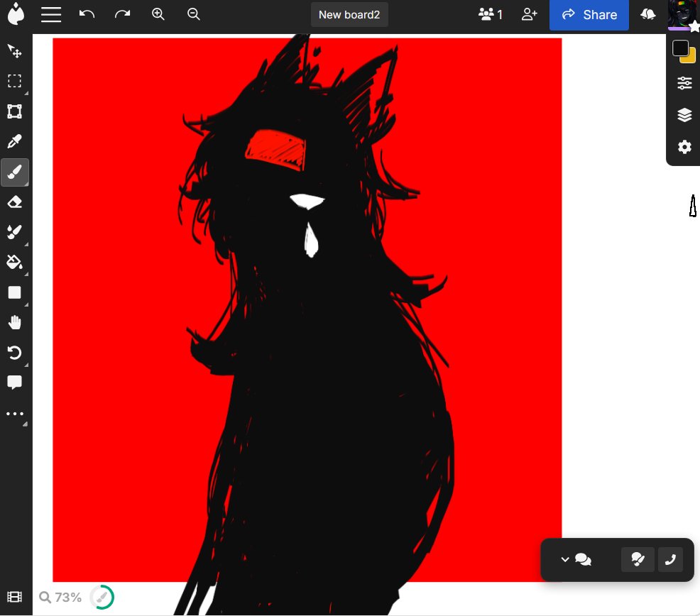Open the Magma logo home menu
Image resolution: width=700 pixels, height=616 pixels.
(x=16, y=14)
